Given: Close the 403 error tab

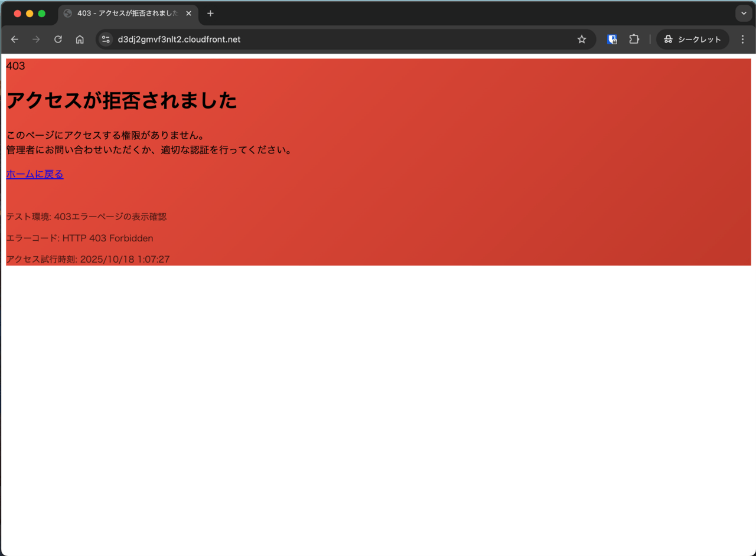Looking at the screenshot, I should pyautogui.click(x=188, y=14).
